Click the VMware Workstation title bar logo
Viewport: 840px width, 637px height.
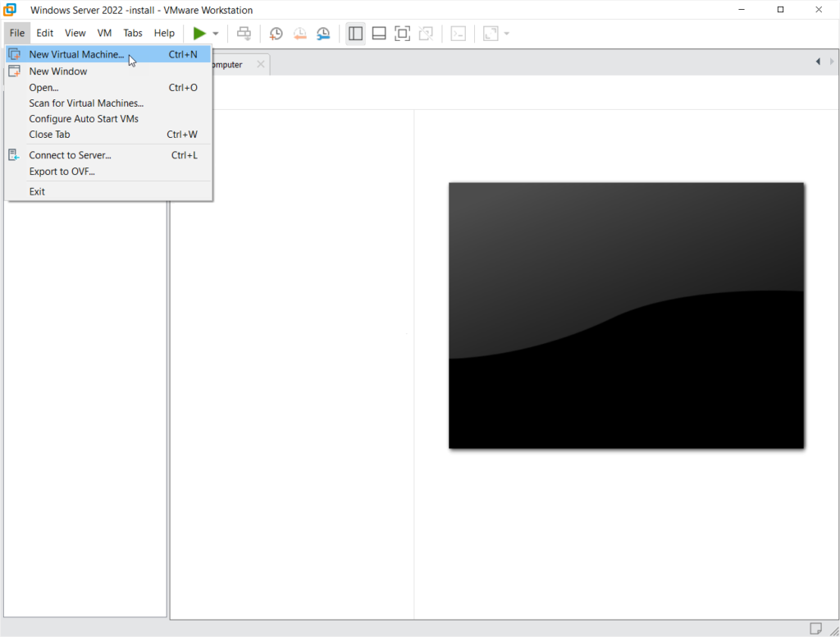(10, 10)
